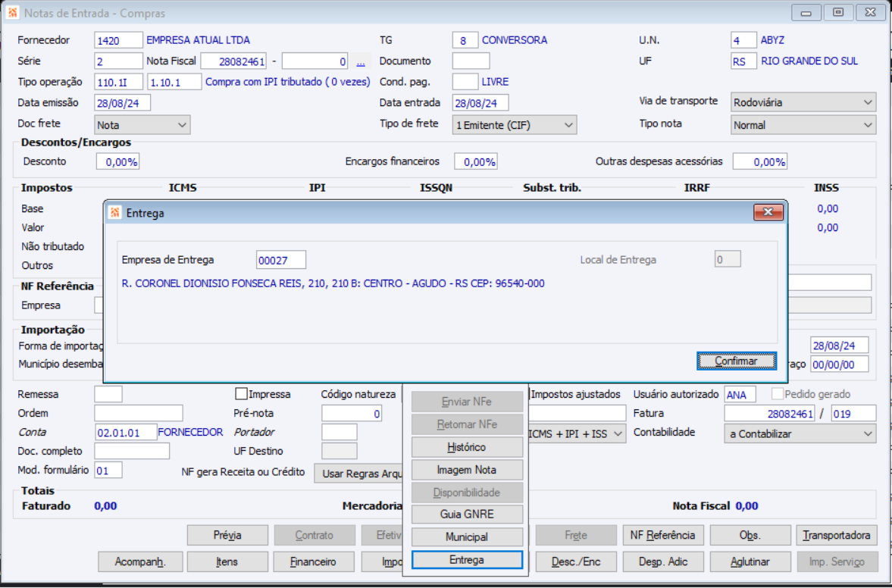Click the Data entrada field
Screen dimensions: 892x588
tap(480, 103)
